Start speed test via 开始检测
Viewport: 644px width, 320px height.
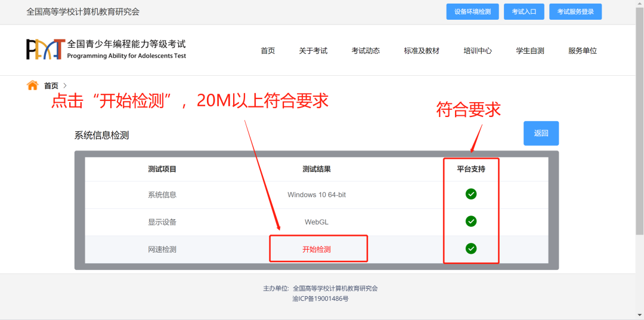(x=317, y=249)
